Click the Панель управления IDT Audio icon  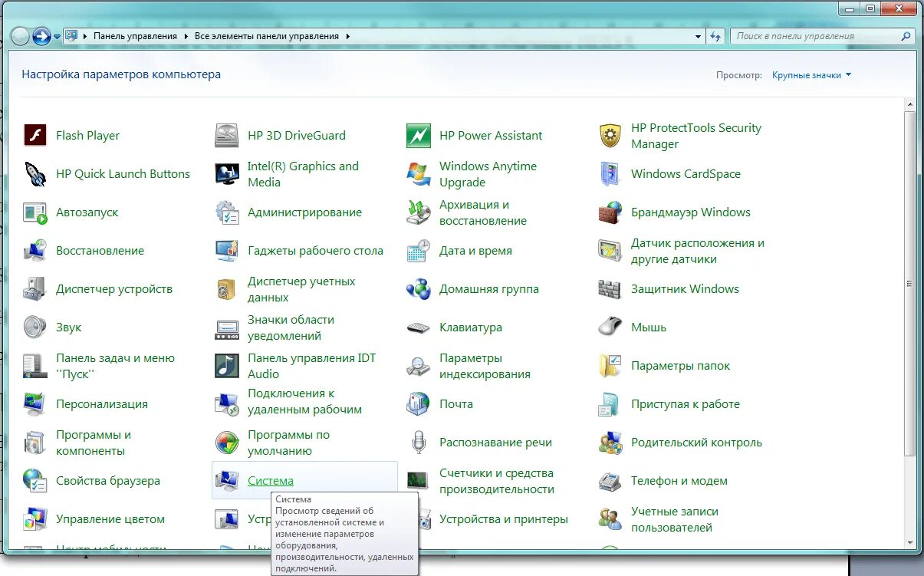(x=227, y=366)
